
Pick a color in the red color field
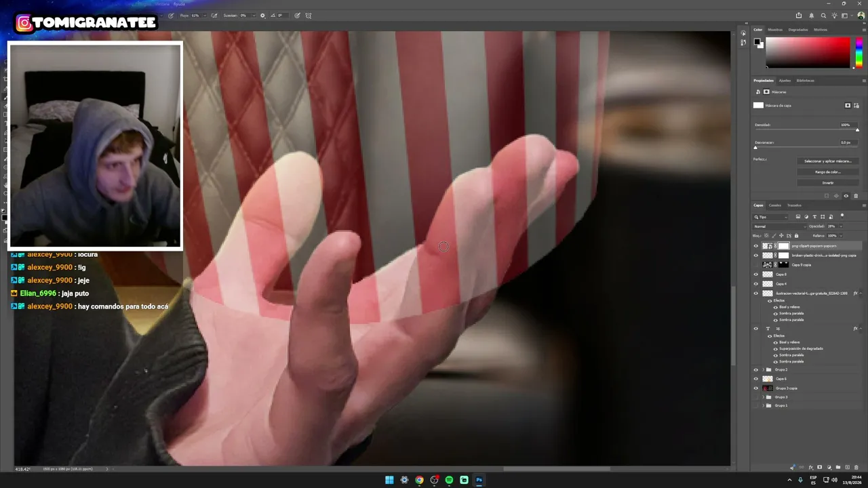808,52
